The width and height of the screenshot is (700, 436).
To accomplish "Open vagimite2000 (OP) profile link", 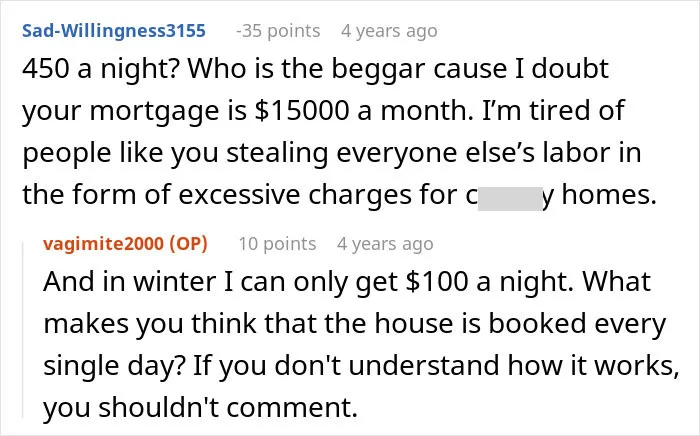I will [x=125, y=244].
